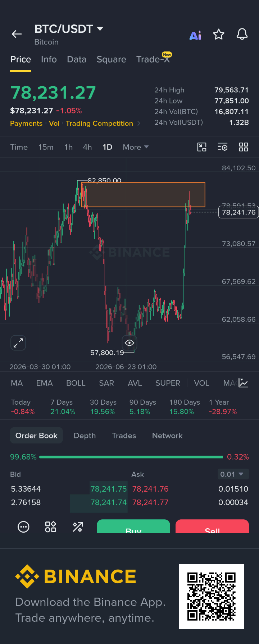Open the BTC/USDT pair selector dropdown

tap(69, 29)
